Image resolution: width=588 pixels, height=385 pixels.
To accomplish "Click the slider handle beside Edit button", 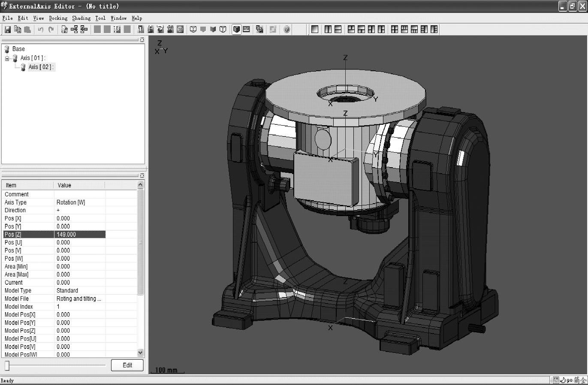I will [x=7, y=365].
